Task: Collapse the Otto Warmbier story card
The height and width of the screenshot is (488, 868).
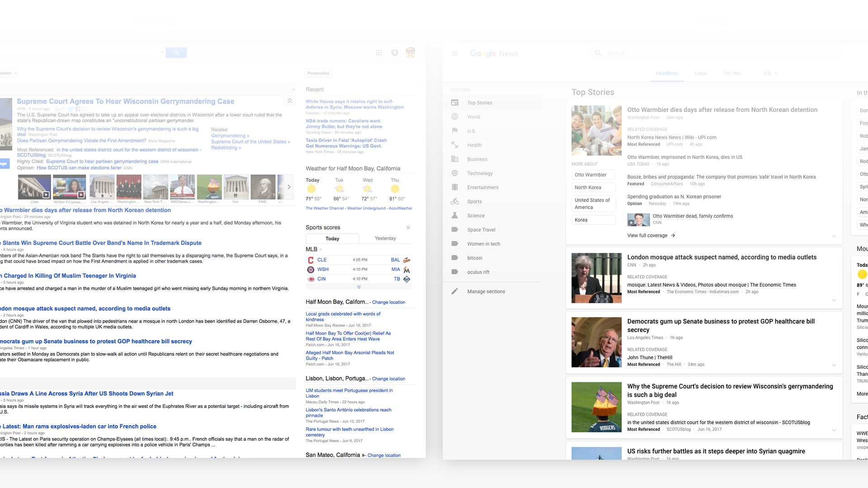Action: [x=834, y=236]
